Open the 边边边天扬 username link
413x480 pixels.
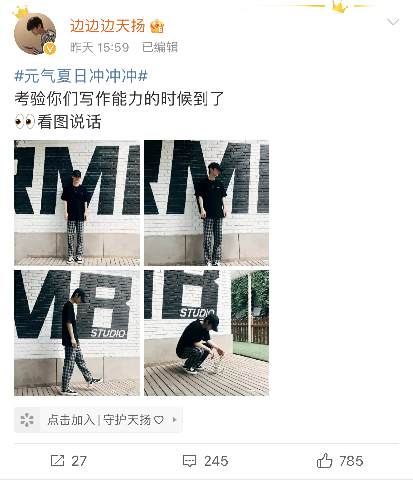[107, 26]
